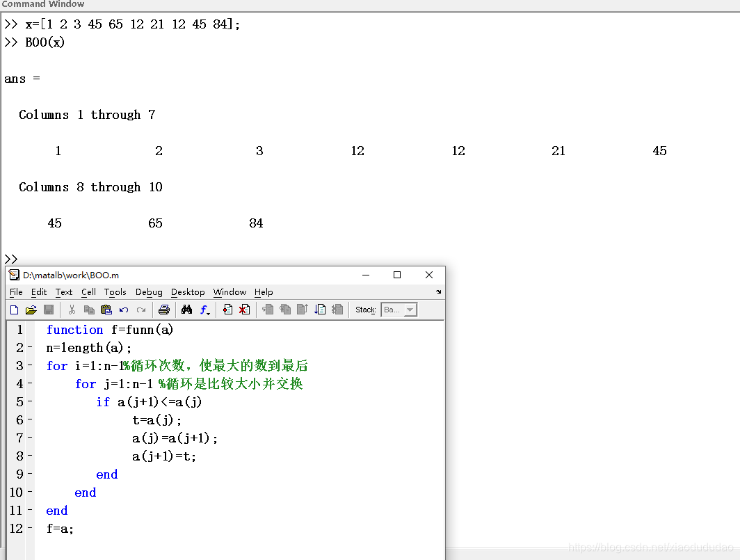The image size is (740, 560).
Task: Click the Step Out debug icon
Action: click(x=302, y=310)
